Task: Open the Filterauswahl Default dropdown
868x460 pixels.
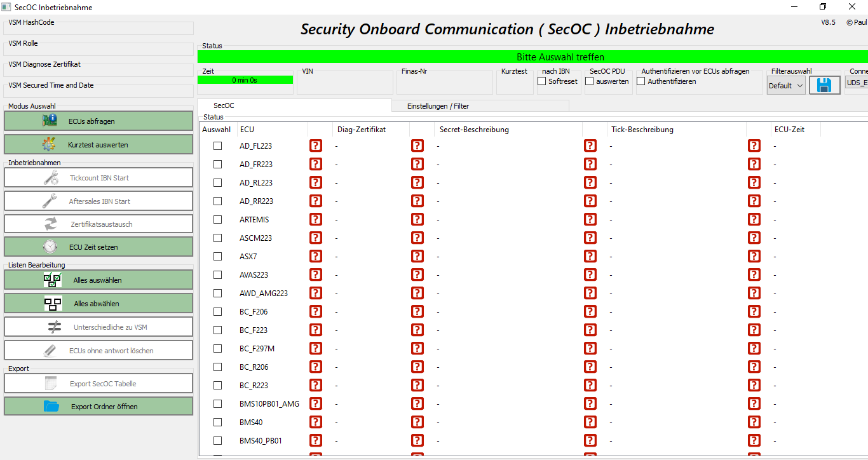Action: pyautogui.click(x=785, y=85)
